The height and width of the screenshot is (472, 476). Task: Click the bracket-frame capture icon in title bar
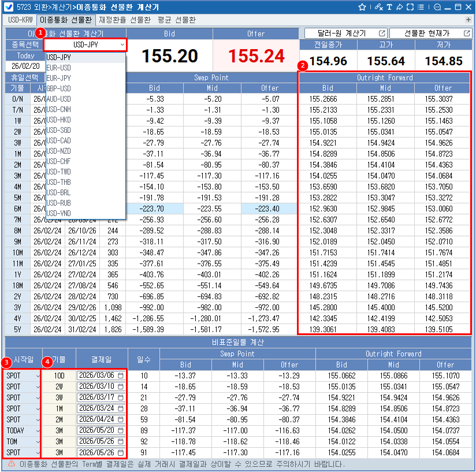[x=410, y=8]
